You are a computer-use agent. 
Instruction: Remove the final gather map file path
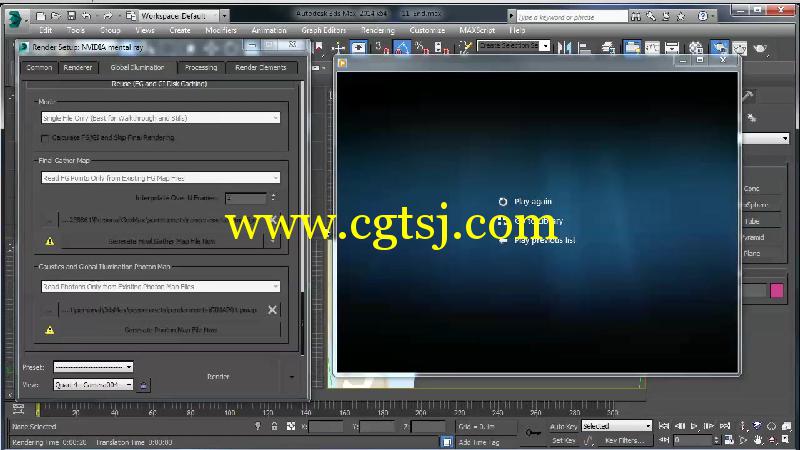pyautogui.click(x=272, y=220)
